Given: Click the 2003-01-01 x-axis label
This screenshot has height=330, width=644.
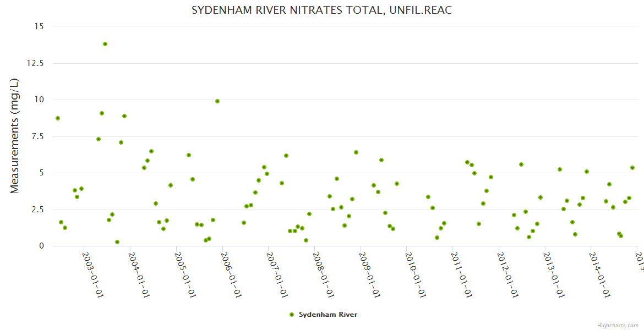Looking at the screenshot, I should coord(92,275).
